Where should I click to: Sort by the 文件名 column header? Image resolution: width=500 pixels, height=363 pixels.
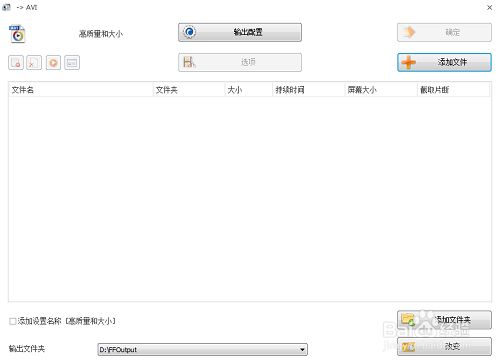click(81, 90)
